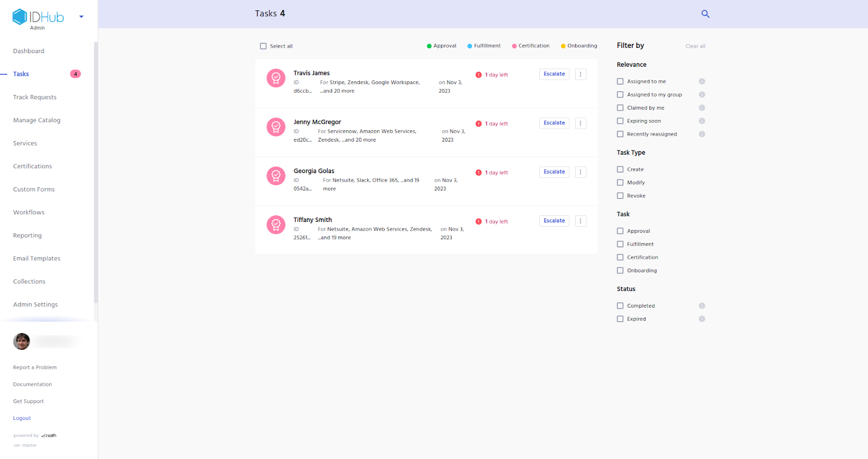Expand options menu on Georgia Golas task

580,172
